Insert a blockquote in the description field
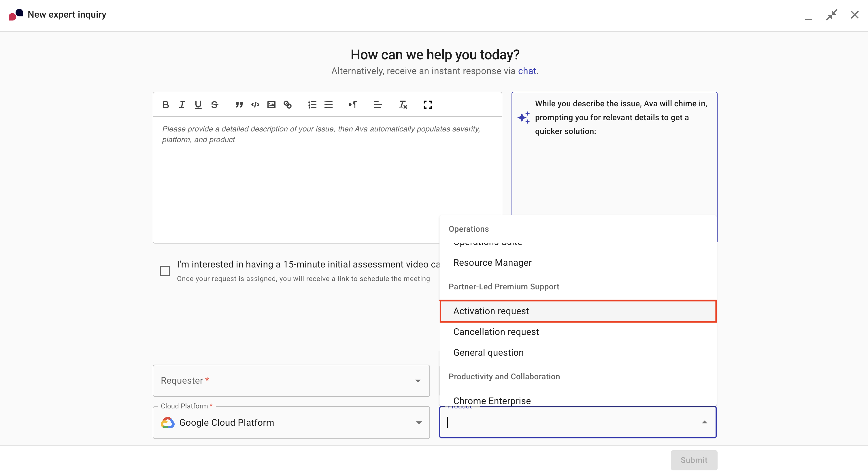This screenshot has width=868, height=475. pyautogui.click(x=239, y=105)
